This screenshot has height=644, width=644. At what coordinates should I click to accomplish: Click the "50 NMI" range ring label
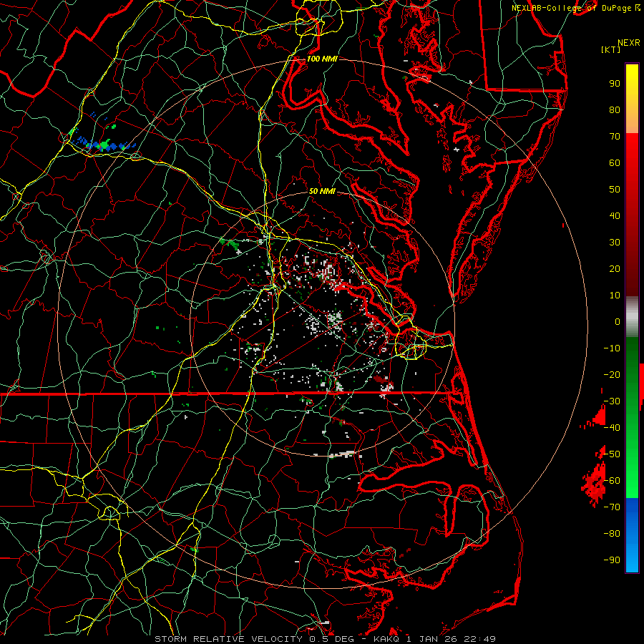pos(322,191)
